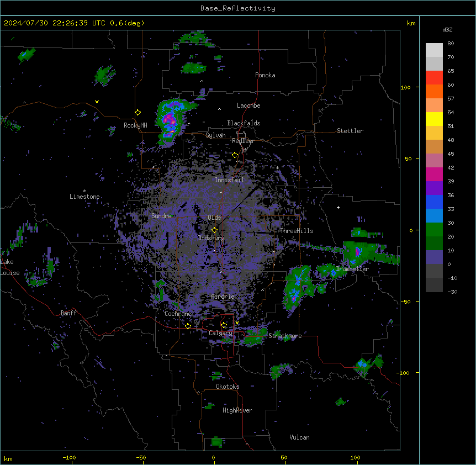Viewport: 476px width, 465px height.
Task: Click the magenta 39-42 dBZ legend swatch
Action: point(434,175)
